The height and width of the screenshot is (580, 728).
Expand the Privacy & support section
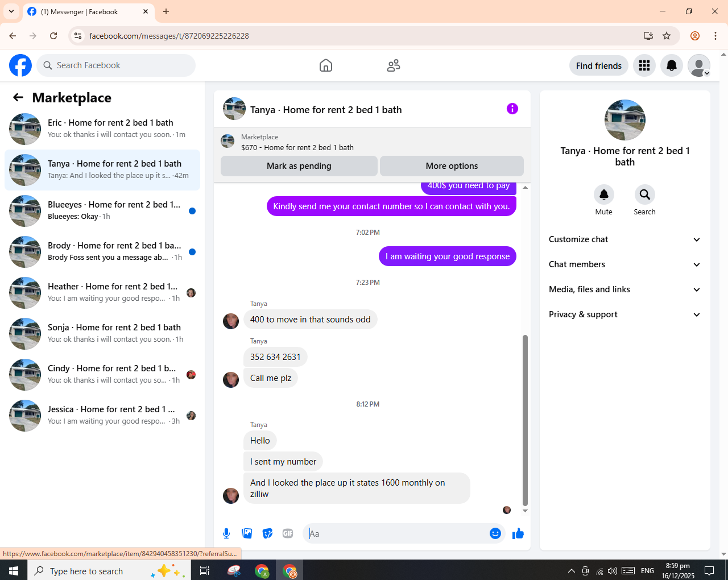(625, 314)
